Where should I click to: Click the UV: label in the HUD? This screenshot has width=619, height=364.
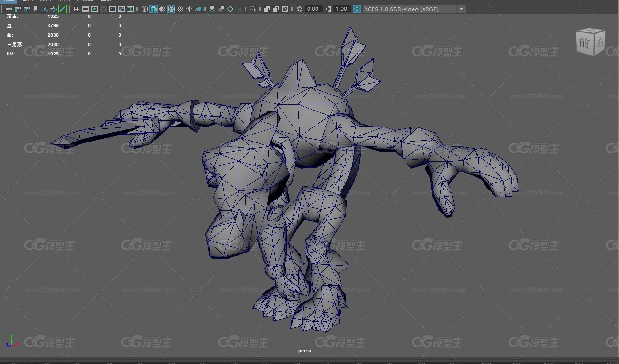coord(10,54)
